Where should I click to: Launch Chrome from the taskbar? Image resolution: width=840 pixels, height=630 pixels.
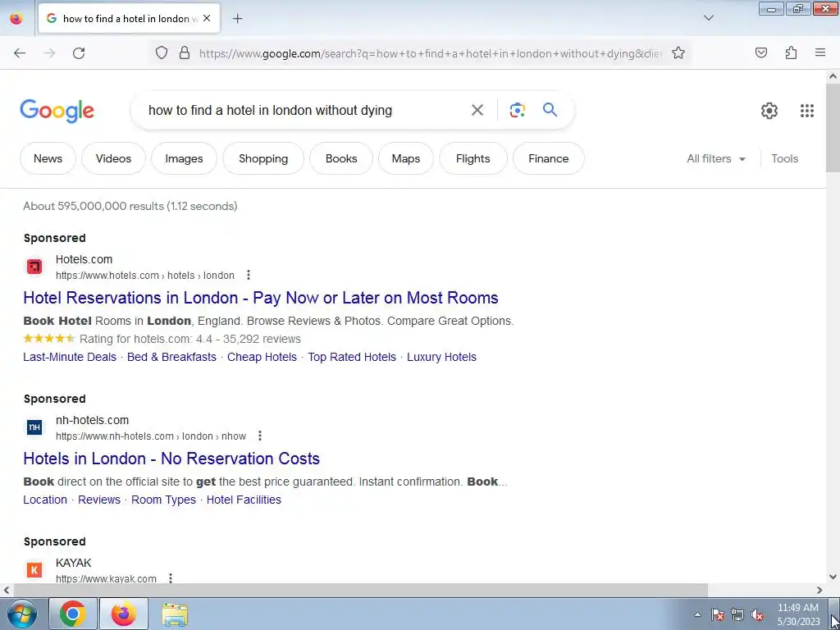tap(73, 614)
